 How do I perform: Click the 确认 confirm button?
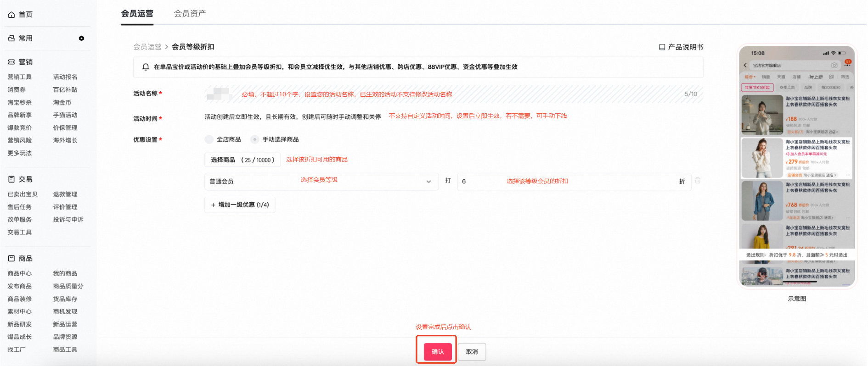coord(438,352)
